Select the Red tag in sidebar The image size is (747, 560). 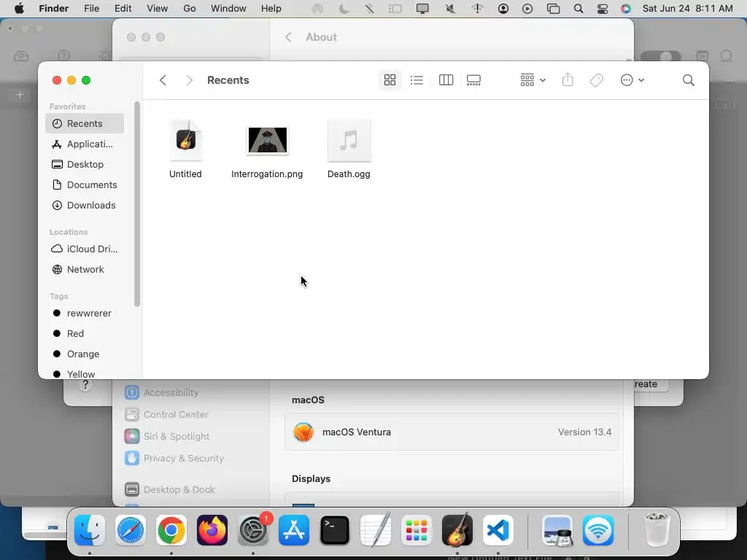pos(85,334)
